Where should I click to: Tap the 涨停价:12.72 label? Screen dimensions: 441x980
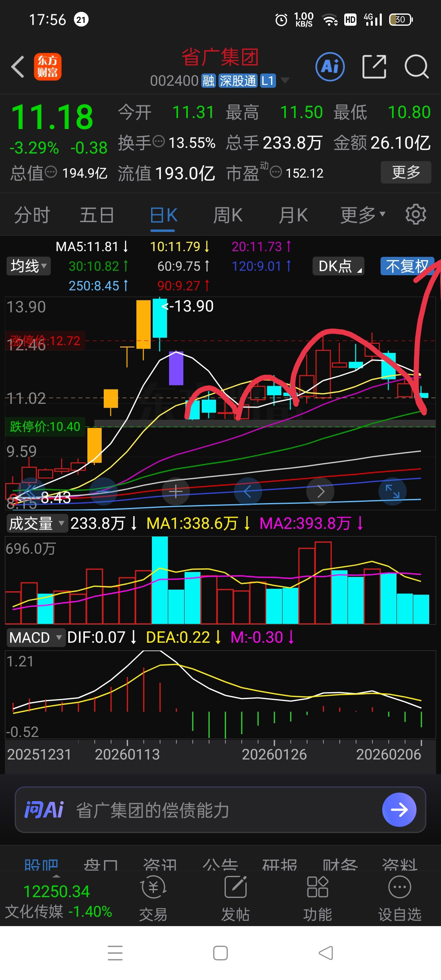[45, 341]
